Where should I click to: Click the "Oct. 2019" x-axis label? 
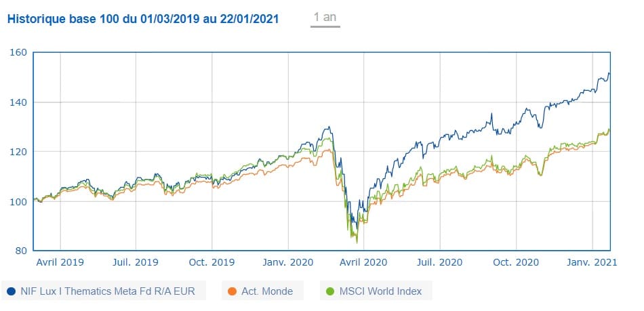coord(212,261)
